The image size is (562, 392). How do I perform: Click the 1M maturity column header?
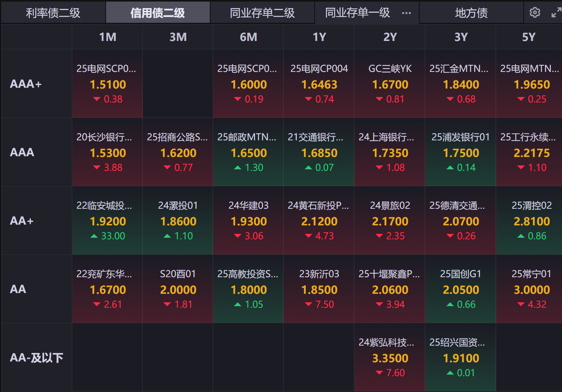click(108, 37)
